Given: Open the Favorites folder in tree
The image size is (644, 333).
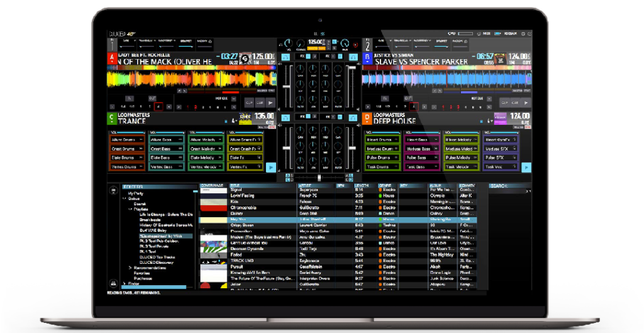Looking at the screenshot, I should point(142,273).
